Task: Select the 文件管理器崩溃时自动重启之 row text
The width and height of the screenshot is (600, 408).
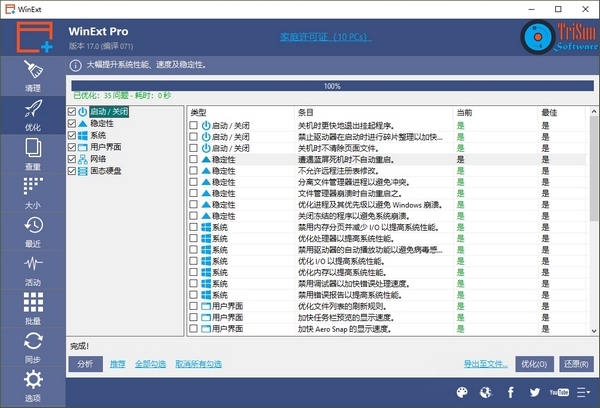Action: [350, 193]
